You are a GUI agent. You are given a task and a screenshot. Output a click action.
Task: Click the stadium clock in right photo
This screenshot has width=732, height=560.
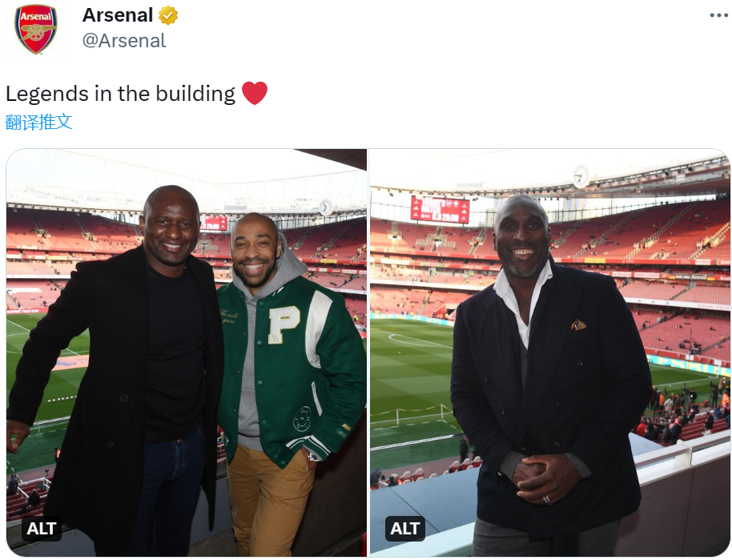coord(581,177)
